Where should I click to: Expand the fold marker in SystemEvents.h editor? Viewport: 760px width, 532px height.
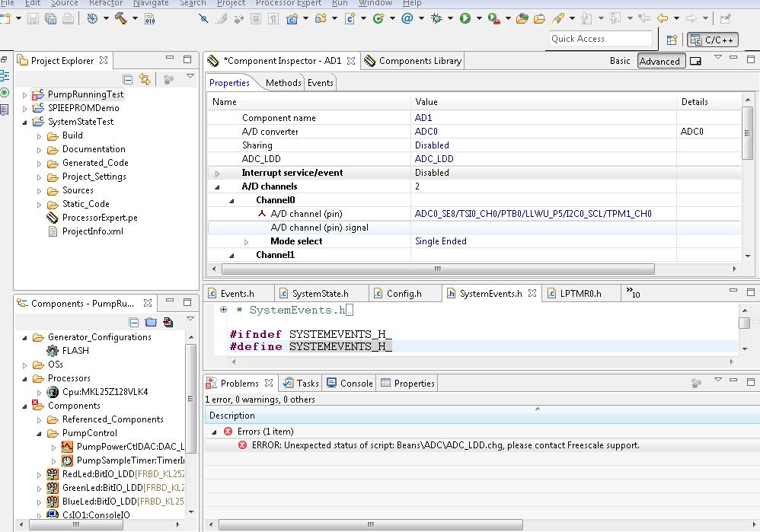coord(223,310)
